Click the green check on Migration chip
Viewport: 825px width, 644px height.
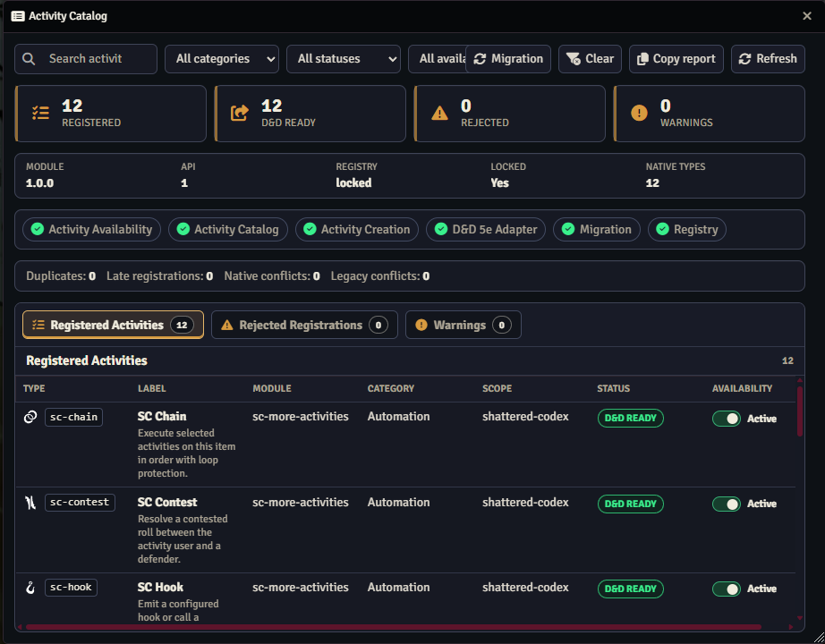click(x=568, y=229)
